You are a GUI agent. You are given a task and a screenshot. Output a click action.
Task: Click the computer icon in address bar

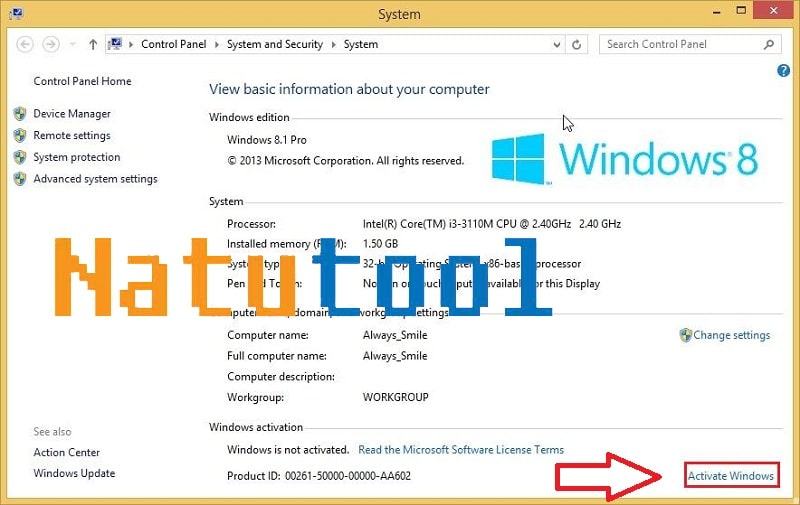pos(115,44)
